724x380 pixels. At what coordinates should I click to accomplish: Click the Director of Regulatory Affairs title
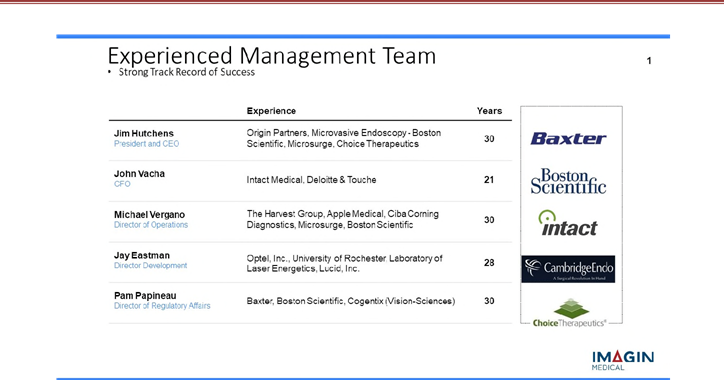pos(162,306)
